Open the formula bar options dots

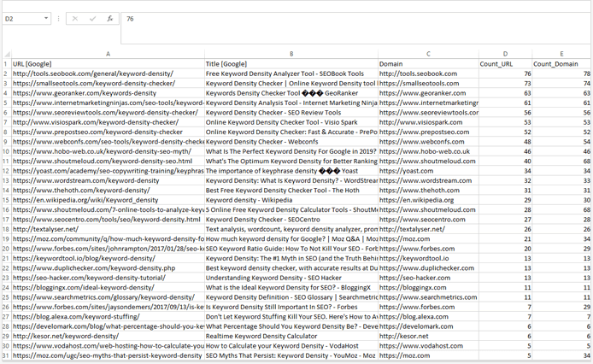[x=58, y=19]
